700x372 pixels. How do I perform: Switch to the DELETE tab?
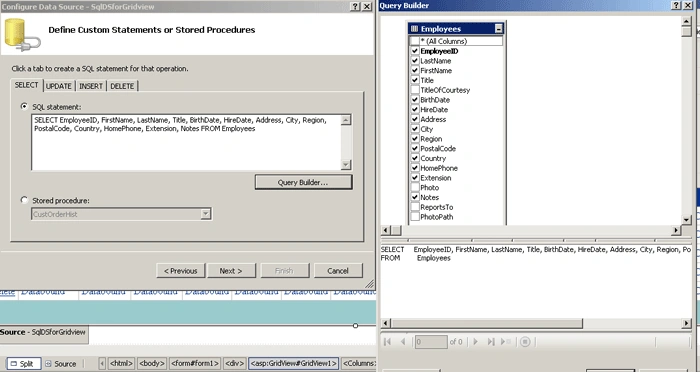pyautogui.click(x=122, y=86)
